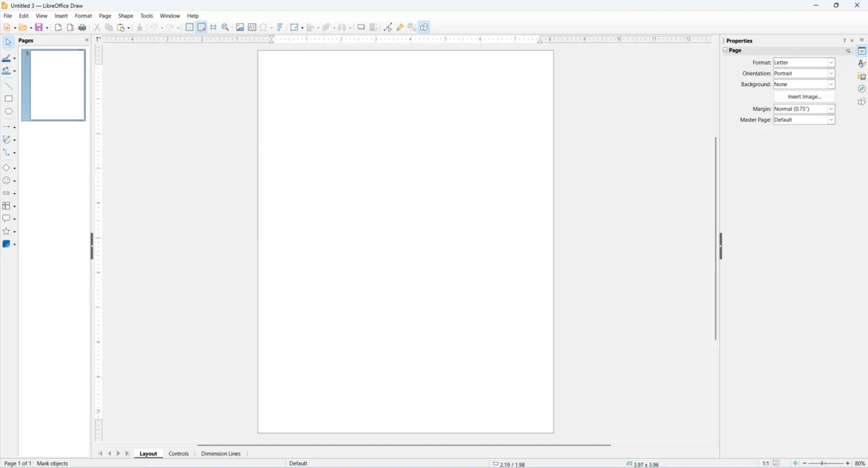Disable Snap to Grid
This screenshot has height=468, width=868.
click(201, 27)
